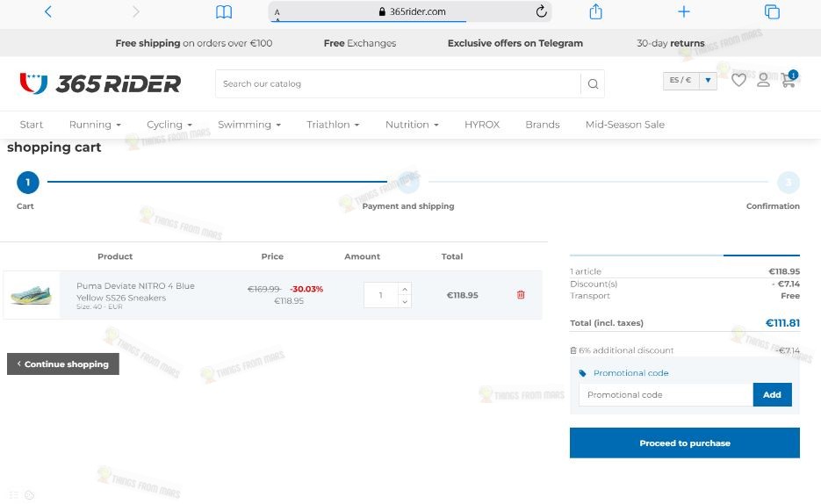Click the Promotional code tag link
Image resolution: width=821 pixels, height=504 pixels.
(x=623, y=373)
